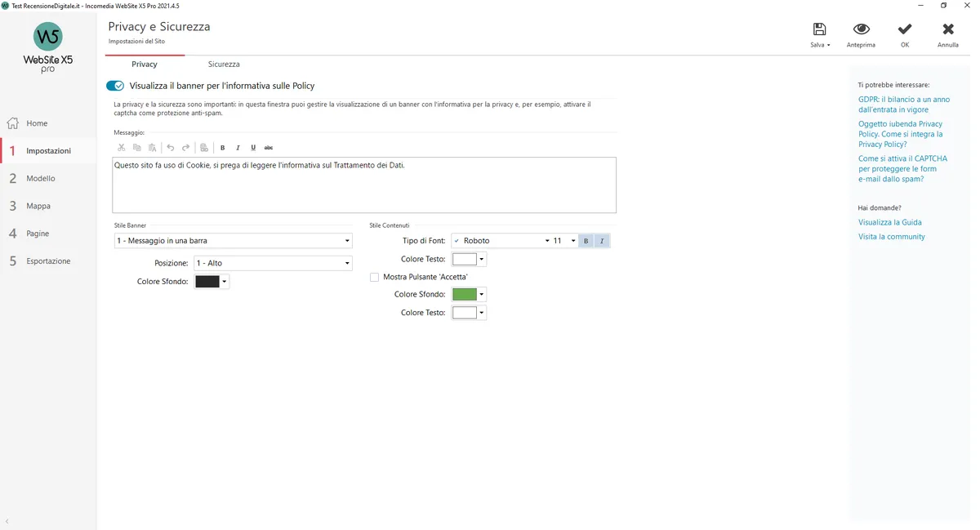Apply bold in message editor toolbar
This screenshot has height=530, width=980.
tap(223, 148)
